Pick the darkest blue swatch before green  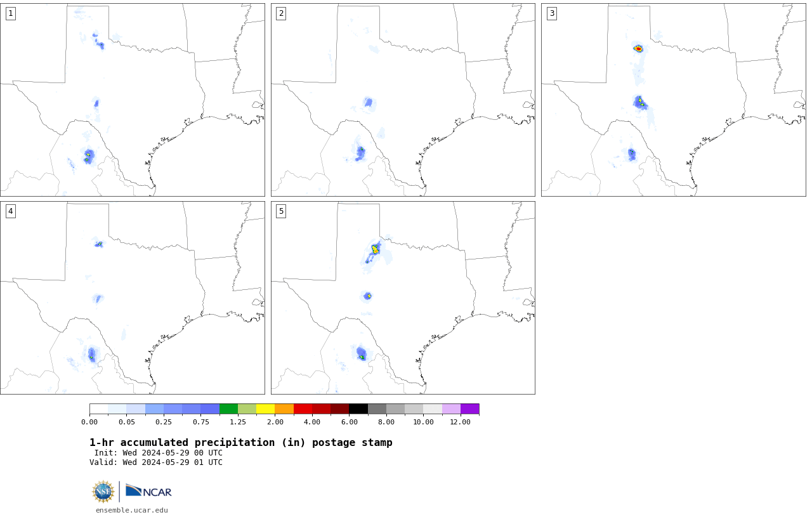[x=210, y=409]
